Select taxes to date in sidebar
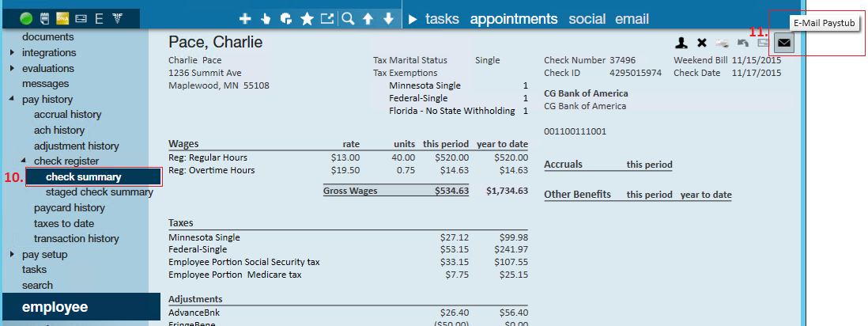 [64, 224]
